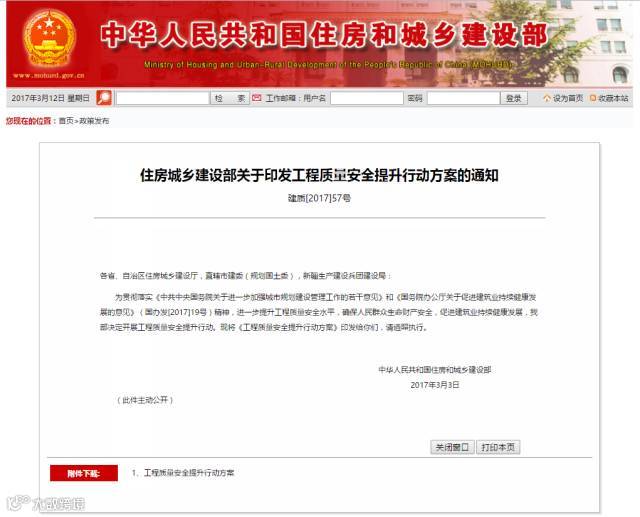Focus the site search text field
The image size is (640, 517).
coord(162,98)
